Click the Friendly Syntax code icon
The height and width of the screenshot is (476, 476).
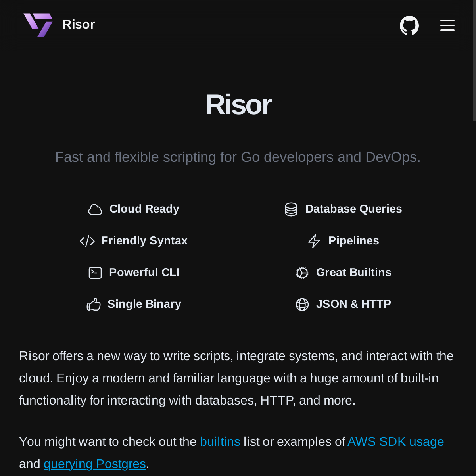tap(87, 241)
